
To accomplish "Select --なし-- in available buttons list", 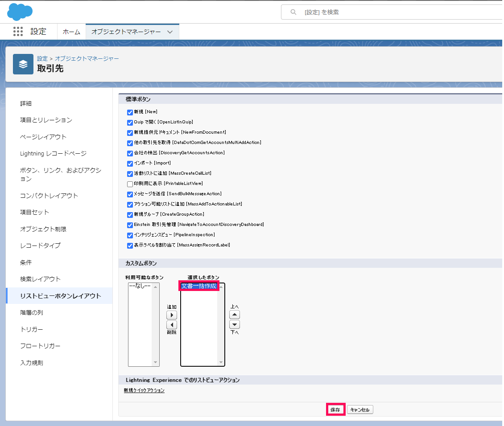I will tap(140, 286).
